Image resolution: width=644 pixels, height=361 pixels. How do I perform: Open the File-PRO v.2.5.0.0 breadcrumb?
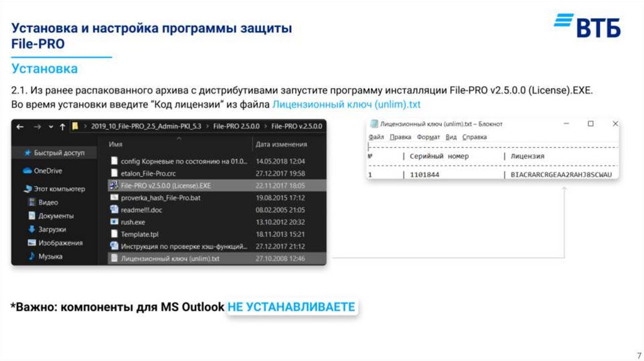point(297,126)
